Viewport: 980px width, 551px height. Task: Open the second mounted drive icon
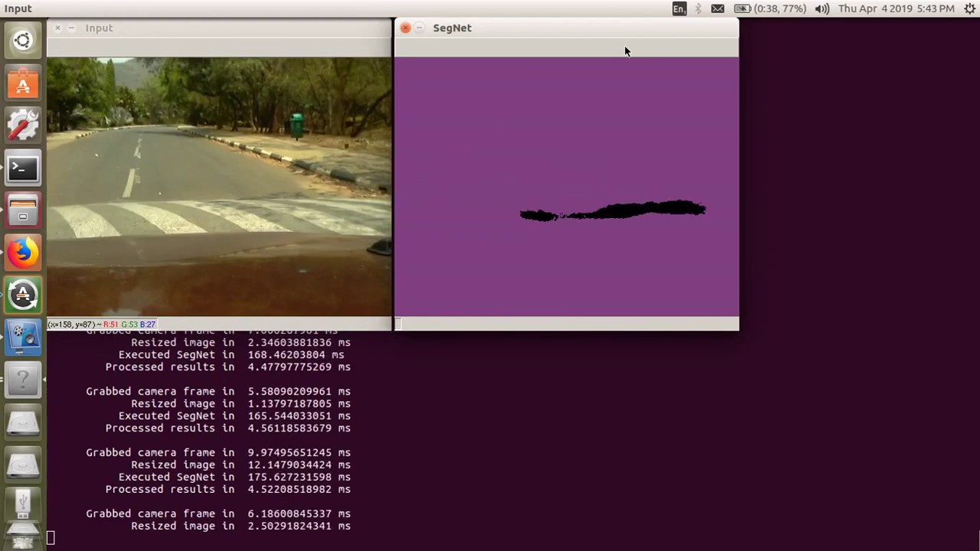(22, 464)
